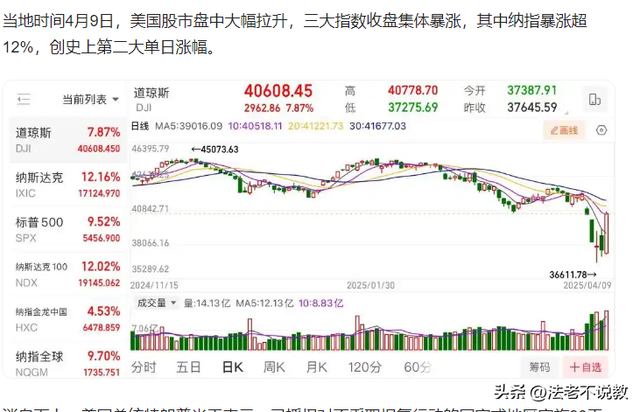
Task: Click the latest red candlestick on chart
Action: pyautogui.click(x=607, y=233)
